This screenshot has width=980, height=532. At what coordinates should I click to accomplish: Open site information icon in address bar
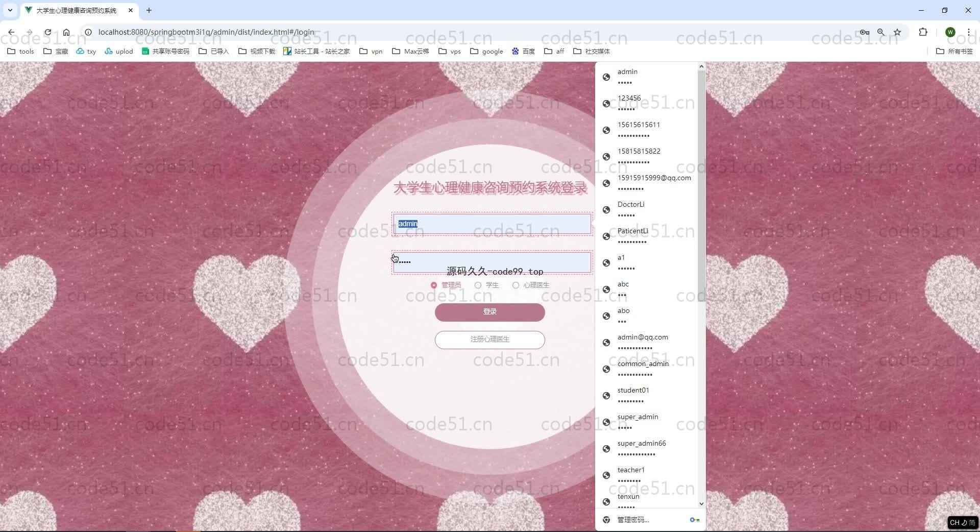(88, 32)
